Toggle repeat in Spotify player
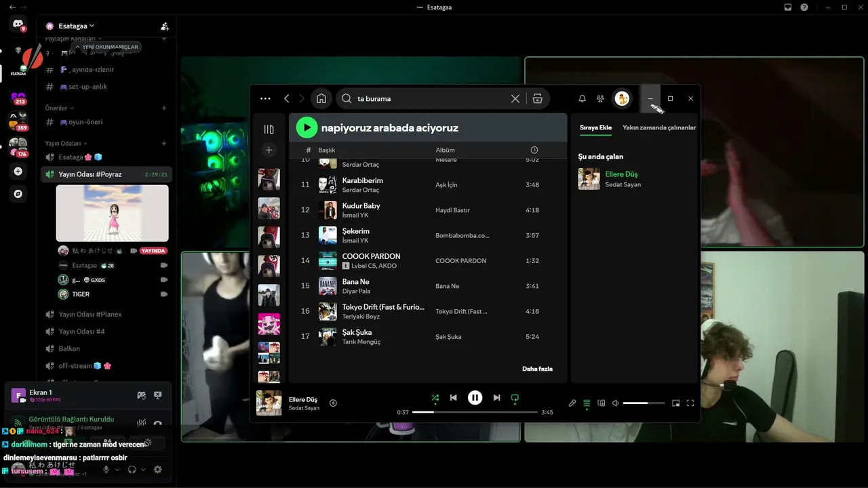The width and height of the screenshot is (868, 488). pyautogui.click(x=515, y=398)
